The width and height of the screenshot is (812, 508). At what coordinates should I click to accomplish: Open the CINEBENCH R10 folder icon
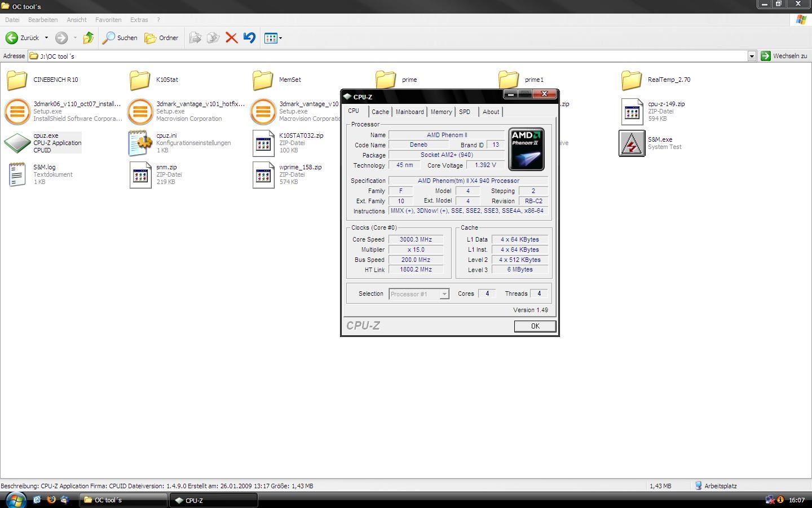[x=17, y=80]
